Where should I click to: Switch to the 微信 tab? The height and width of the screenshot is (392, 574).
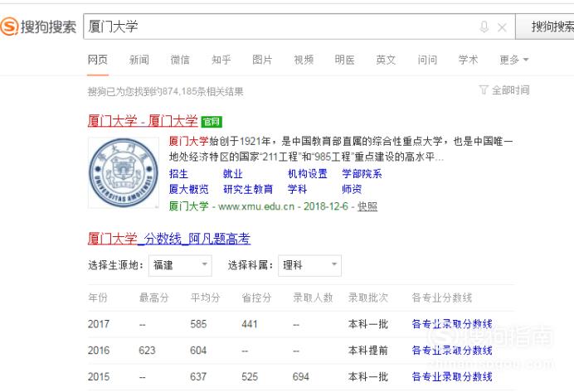pos(180,60)
